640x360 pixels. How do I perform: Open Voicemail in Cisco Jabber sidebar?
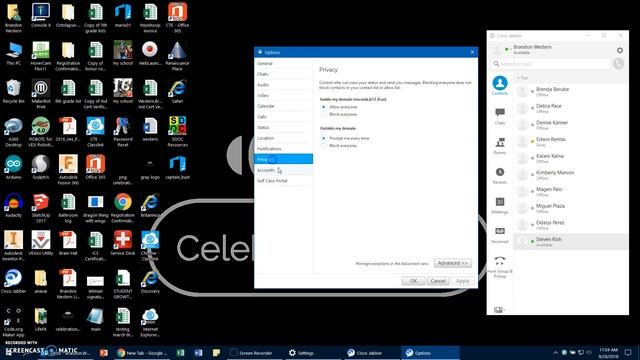tap(500, 235)
